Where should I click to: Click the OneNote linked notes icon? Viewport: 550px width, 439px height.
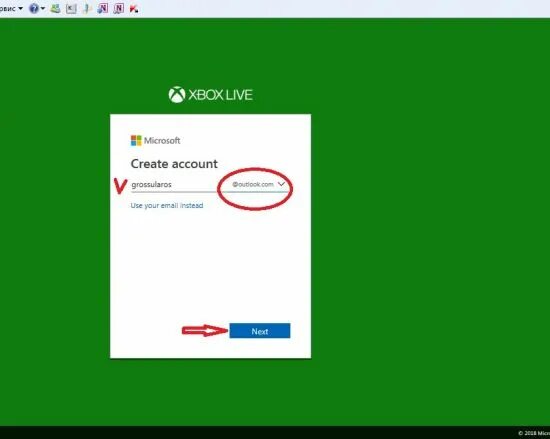coord(119,8)
